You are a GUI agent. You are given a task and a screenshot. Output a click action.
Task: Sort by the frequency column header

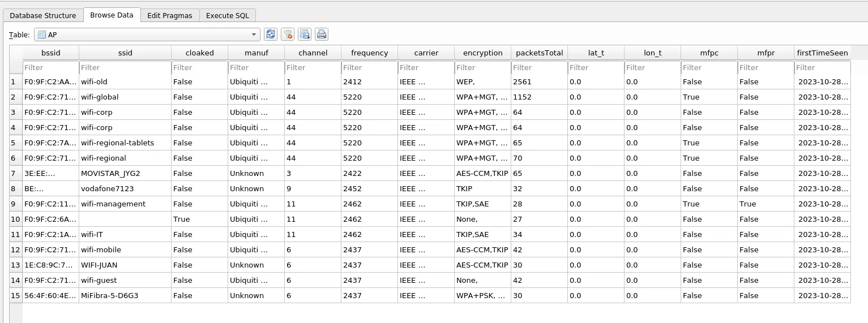370,53
